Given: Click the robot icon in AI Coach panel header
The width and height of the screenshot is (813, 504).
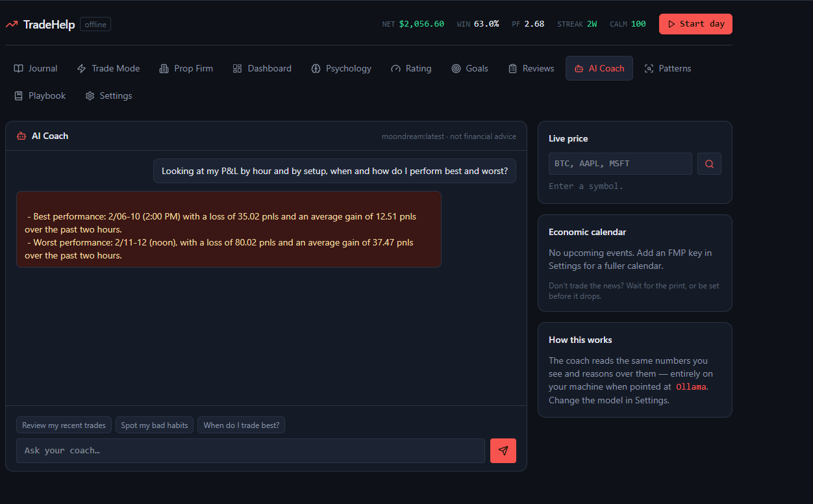Looking at the screenshot, I should pyautogui.click(x=21, y=136).
